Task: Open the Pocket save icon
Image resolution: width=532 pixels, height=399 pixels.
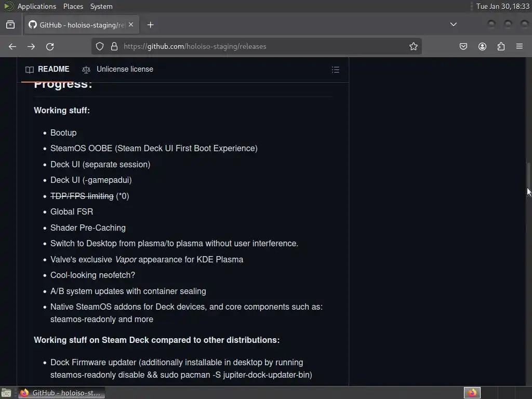Action: coord(463,46)
